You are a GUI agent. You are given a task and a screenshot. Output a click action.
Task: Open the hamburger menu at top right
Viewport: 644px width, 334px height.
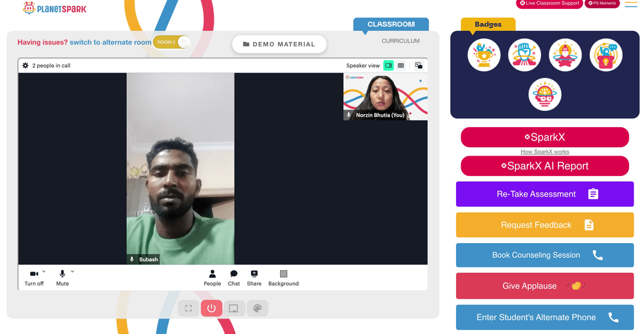(631, 4)
